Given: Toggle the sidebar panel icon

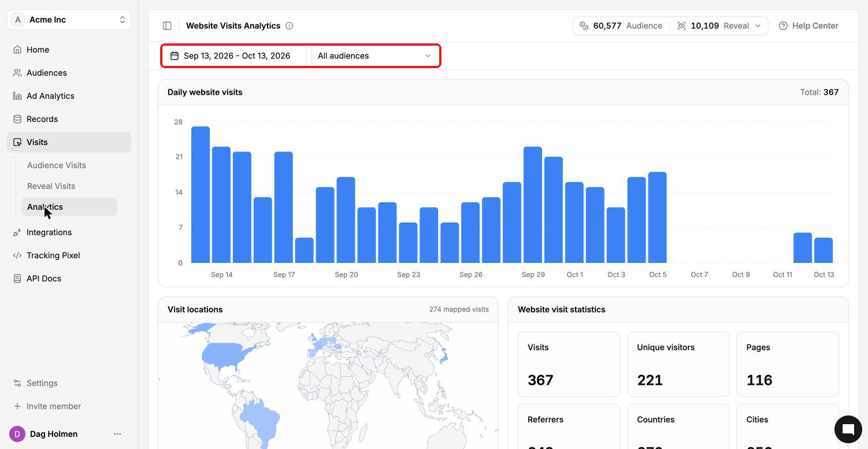Looking at the screenshot, I should tap(167, 25).
